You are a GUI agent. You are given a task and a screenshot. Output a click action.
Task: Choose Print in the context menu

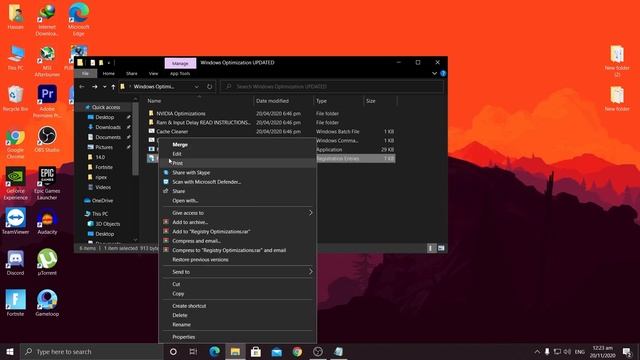[x=238, y=163]
